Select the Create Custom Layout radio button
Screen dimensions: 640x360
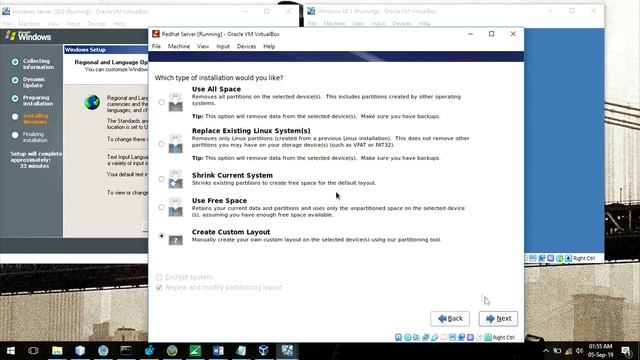pos(162,236)
